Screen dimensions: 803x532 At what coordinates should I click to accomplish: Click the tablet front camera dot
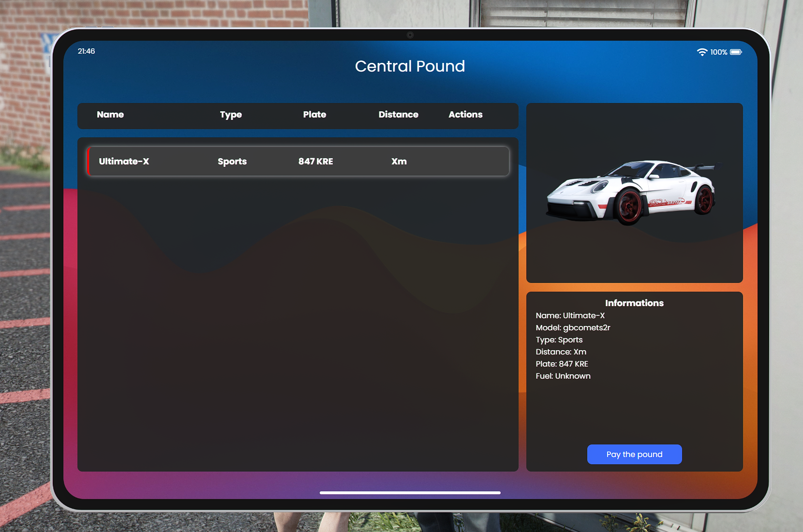tap(410, 35)
